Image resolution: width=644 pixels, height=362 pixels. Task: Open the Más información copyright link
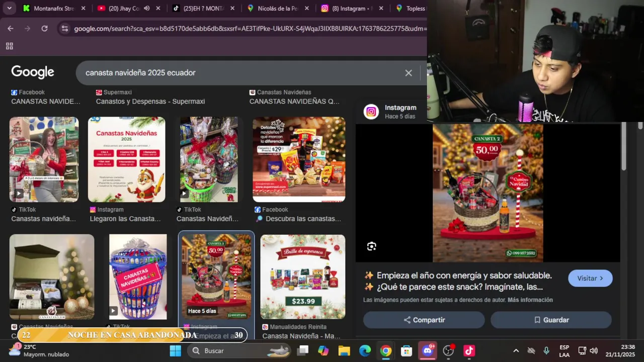click(530, 300)
